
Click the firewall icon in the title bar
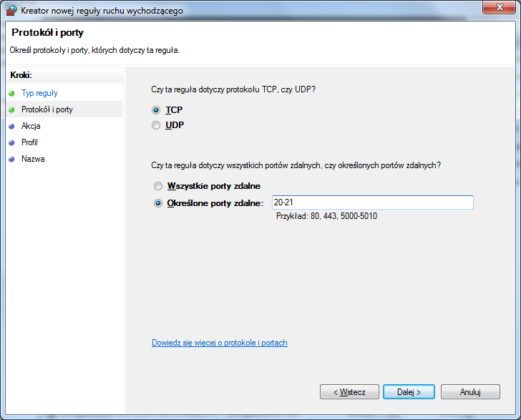tap(11, 9)
